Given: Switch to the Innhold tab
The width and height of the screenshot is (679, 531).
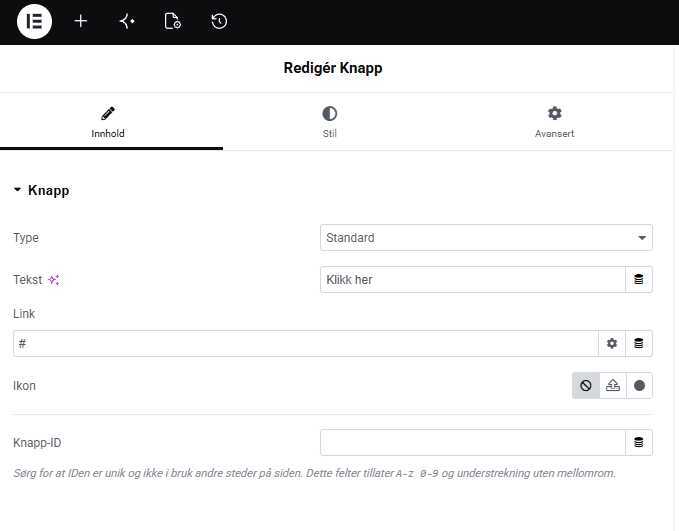Looking at the screenshot, I should pos(108,122).
